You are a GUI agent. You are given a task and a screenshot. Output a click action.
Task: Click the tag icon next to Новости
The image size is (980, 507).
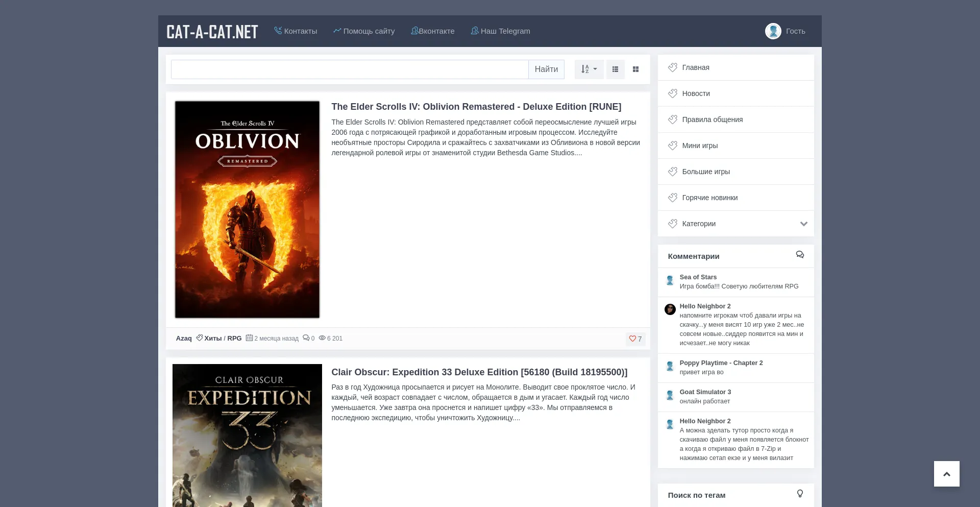[x=673, y=93]
